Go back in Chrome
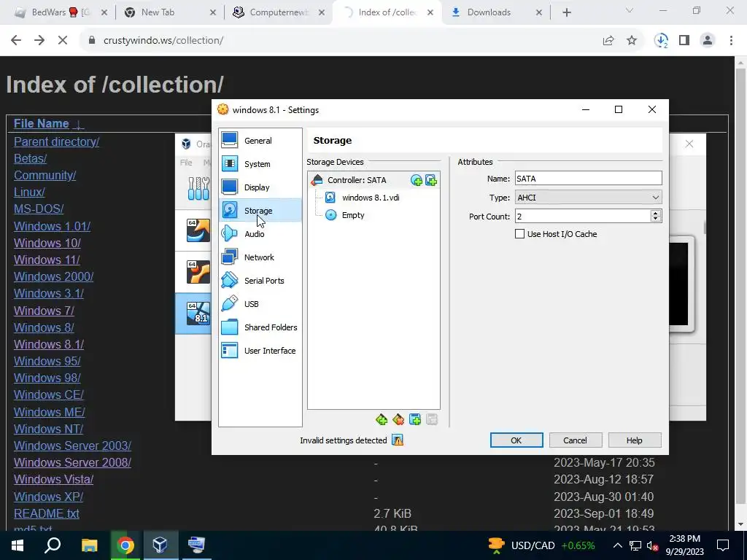 pyautogui.click(x=16, y=41)
